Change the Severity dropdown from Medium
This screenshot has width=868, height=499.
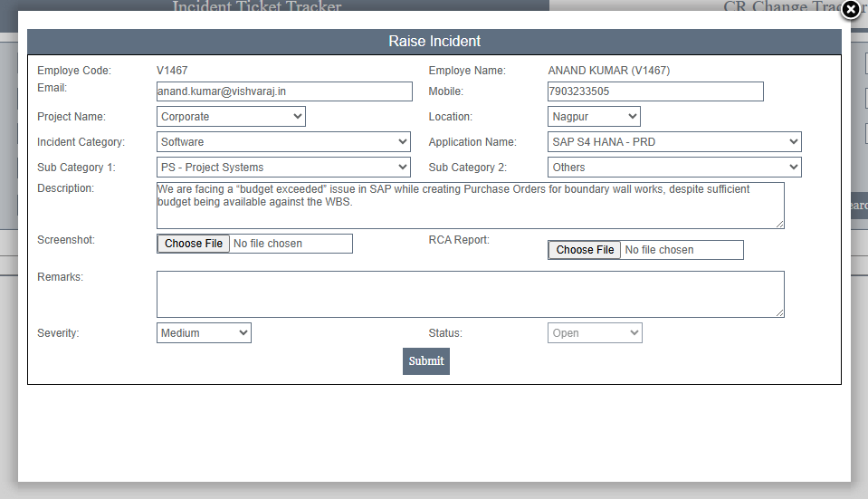click(x=204, y=333)
